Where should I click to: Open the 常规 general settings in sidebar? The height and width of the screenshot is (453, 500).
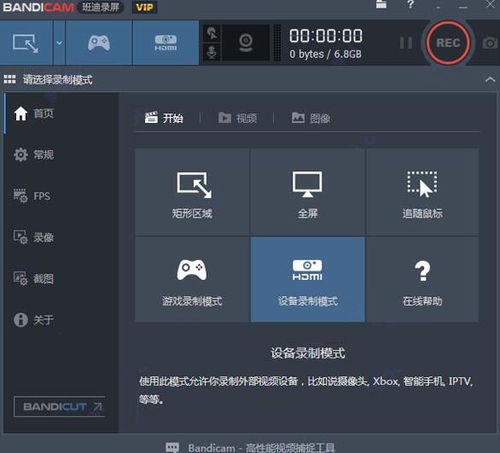[34, 155]
